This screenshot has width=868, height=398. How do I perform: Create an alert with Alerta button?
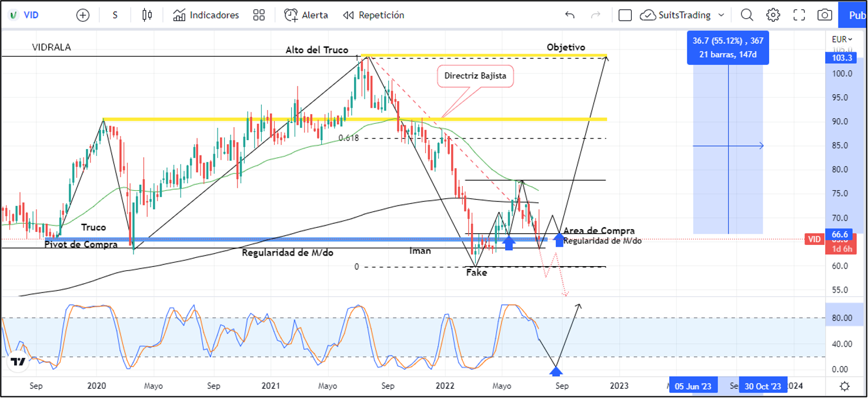pyautogui.click(x=306, y=15)
